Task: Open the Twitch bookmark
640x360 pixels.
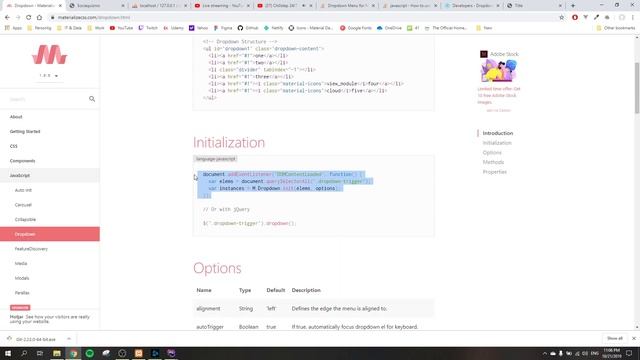Action: pos(148,28)
